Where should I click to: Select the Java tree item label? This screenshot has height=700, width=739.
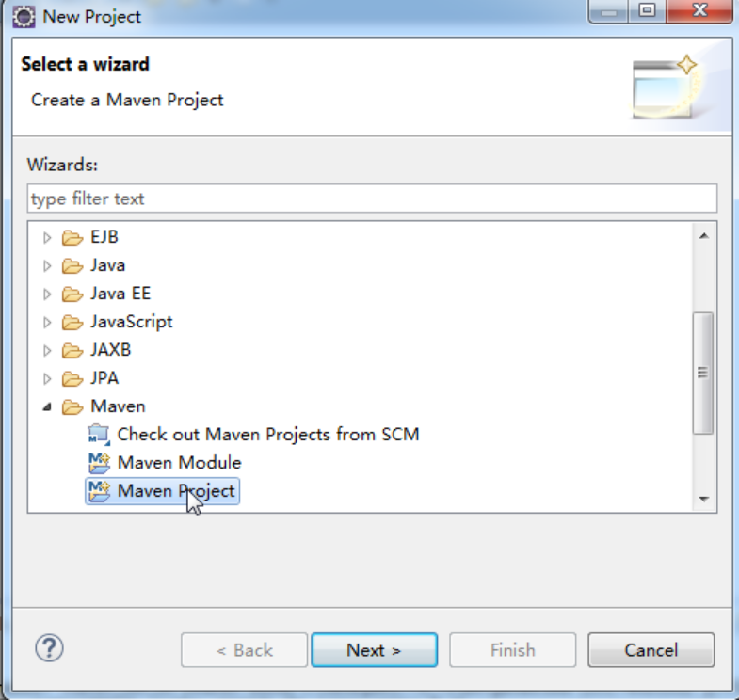coord(108,265)
